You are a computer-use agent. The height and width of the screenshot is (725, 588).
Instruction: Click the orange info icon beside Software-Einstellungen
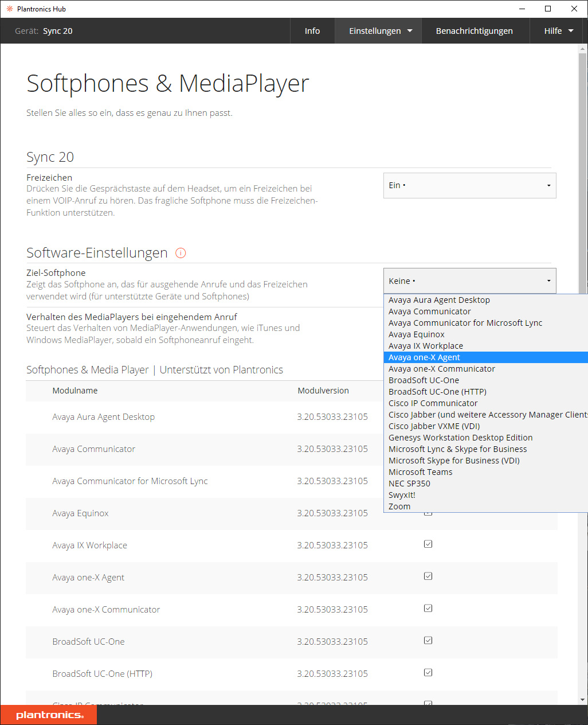pos(181,253)
